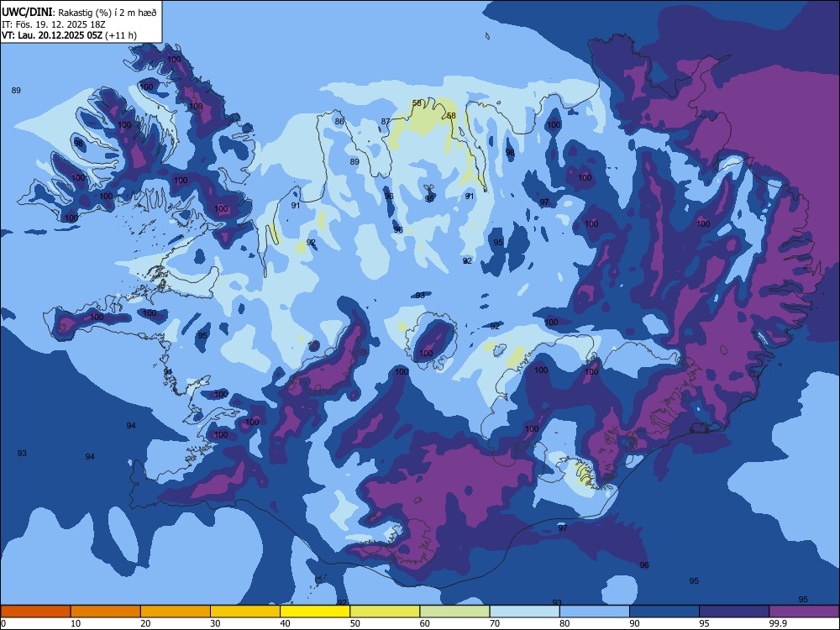Select the legend tick label '20'
Screen dimensions: 840x630
(145, 623)
